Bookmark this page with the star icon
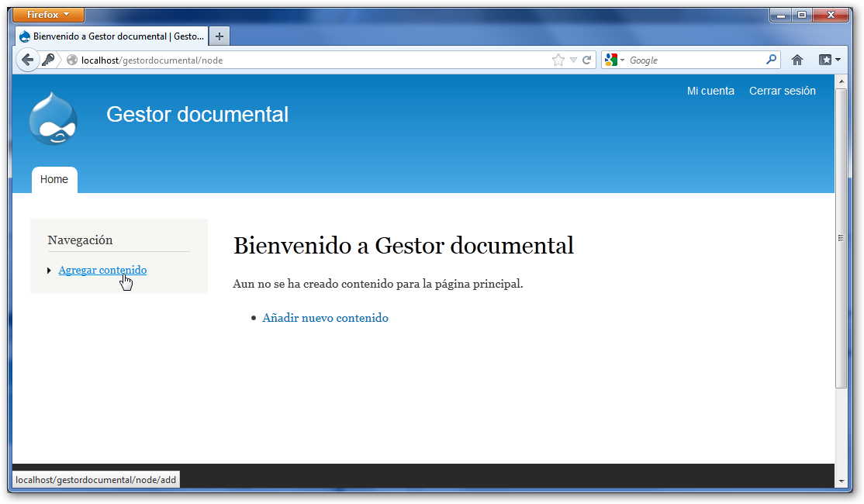The image size is (864, 504). (x=558, y=60)
